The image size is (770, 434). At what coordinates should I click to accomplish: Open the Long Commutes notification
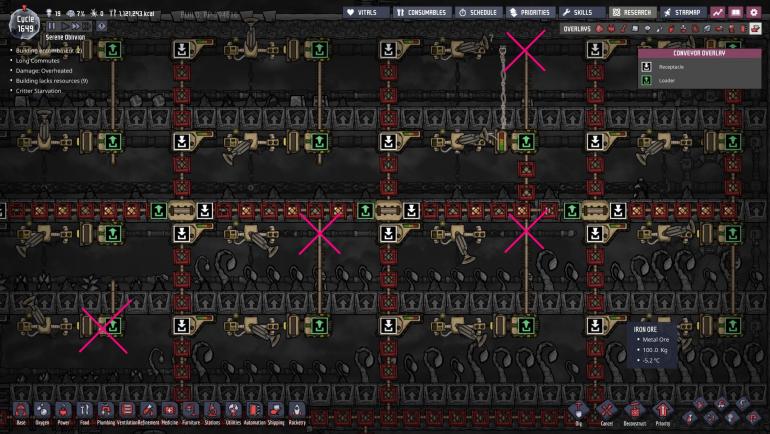pyautogui.click(x=37, y=61)
